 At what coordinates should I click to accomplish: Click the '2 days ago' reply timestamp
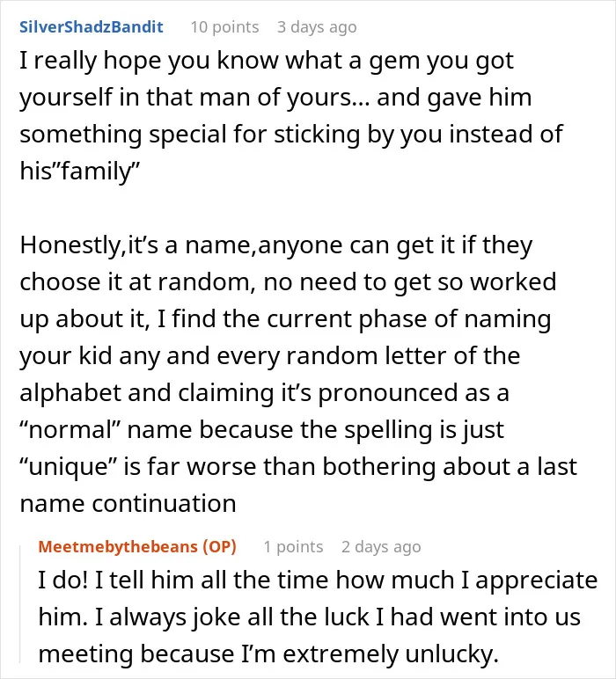click(381, 546)
